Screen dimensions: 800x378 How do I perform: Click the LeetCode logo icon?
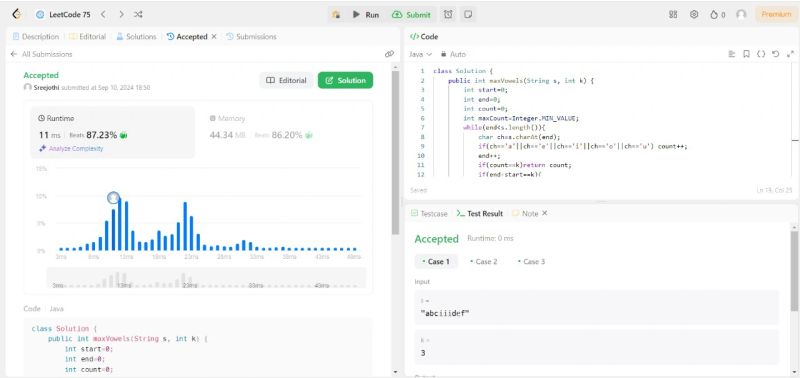(17, 14)
